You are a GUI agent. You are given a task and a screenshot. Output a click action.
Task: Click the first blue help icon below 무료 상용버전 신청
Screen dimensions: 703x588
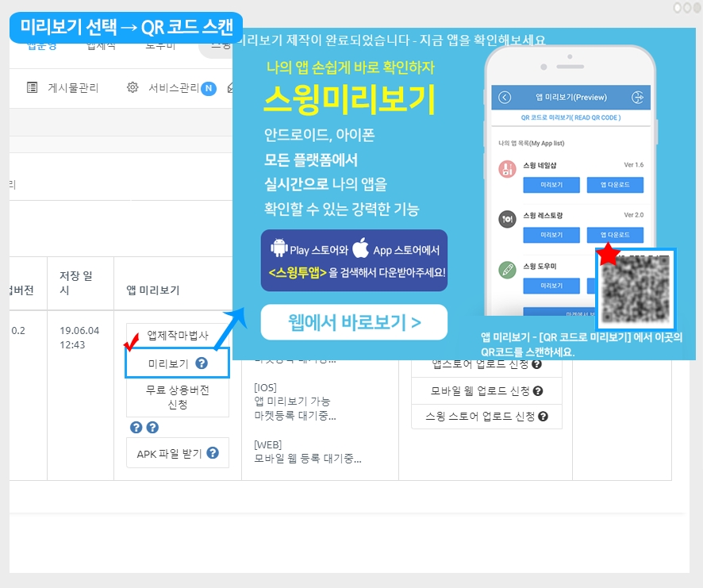pos(136,428)
